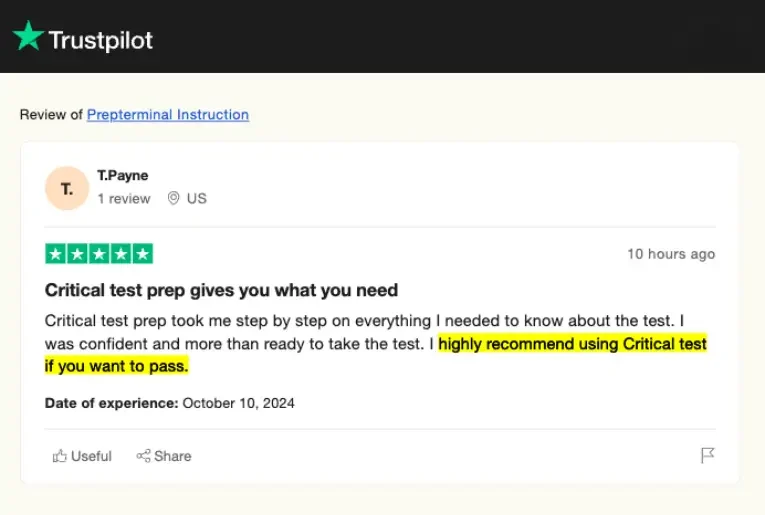Image resolution: width=765 pixels, height=515 pixels.
Task: Click the Trustpilot wordmark in header
Action: [x=100, y=40]
